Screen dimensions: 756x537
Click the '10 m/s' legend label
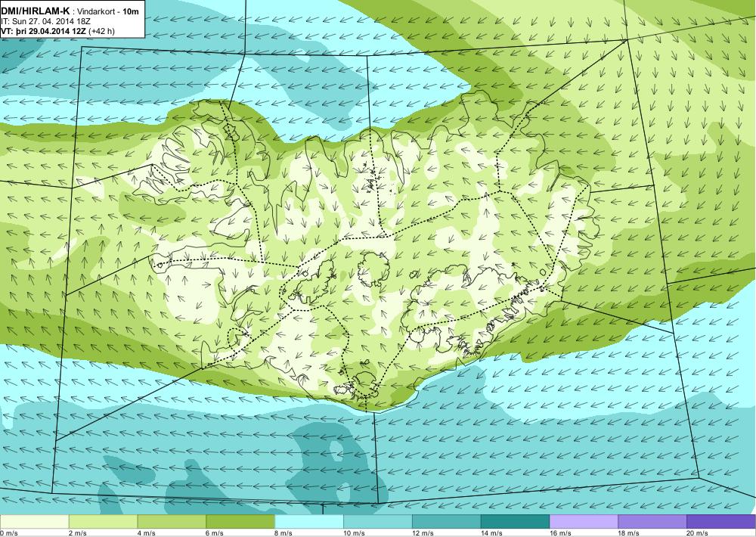[354, 533]
